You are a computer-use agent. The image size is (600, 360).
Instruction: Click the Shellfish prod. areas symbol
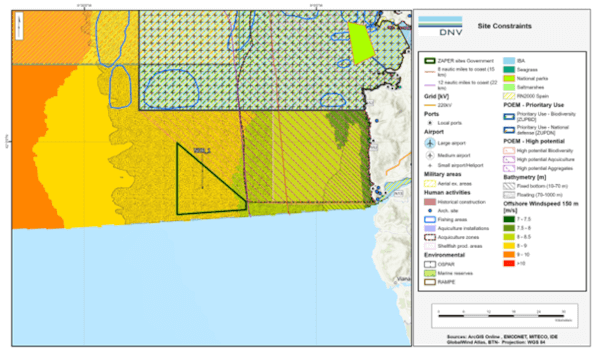(430, 246)
